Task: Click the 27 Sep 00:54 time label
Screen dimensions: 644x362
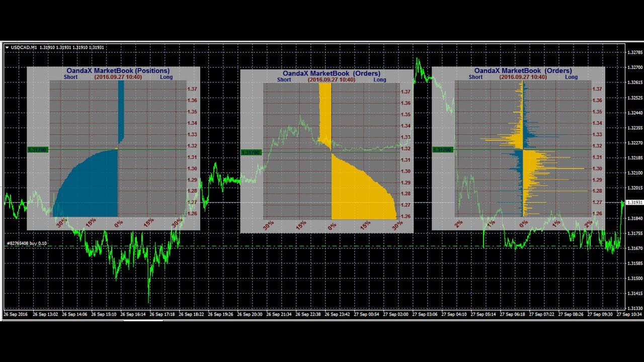Action: tap(366, 314)
